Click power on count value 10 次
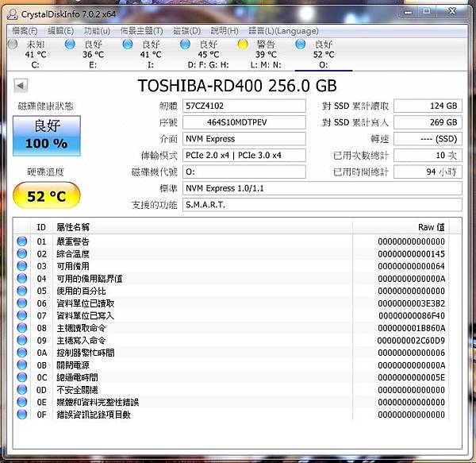This screenshot has height=463, width=476. point(428,155)
